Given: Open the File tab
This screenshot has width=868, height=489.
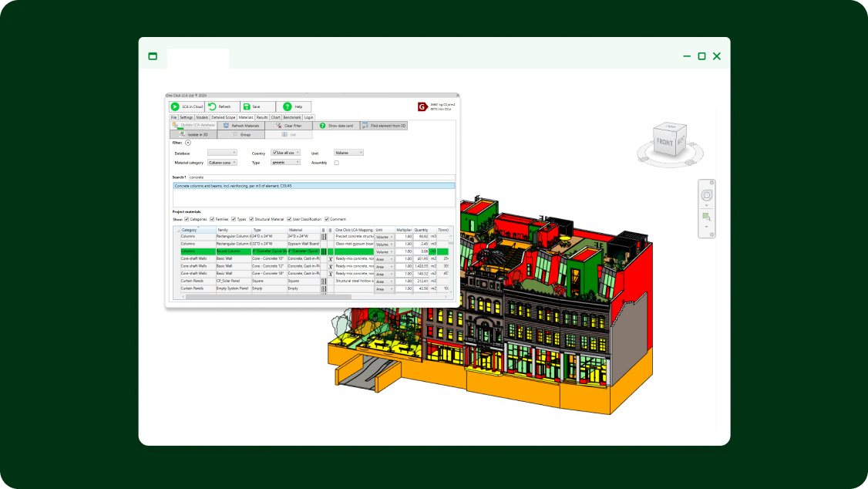Looking at the screenshot, I should coord(173,117).
